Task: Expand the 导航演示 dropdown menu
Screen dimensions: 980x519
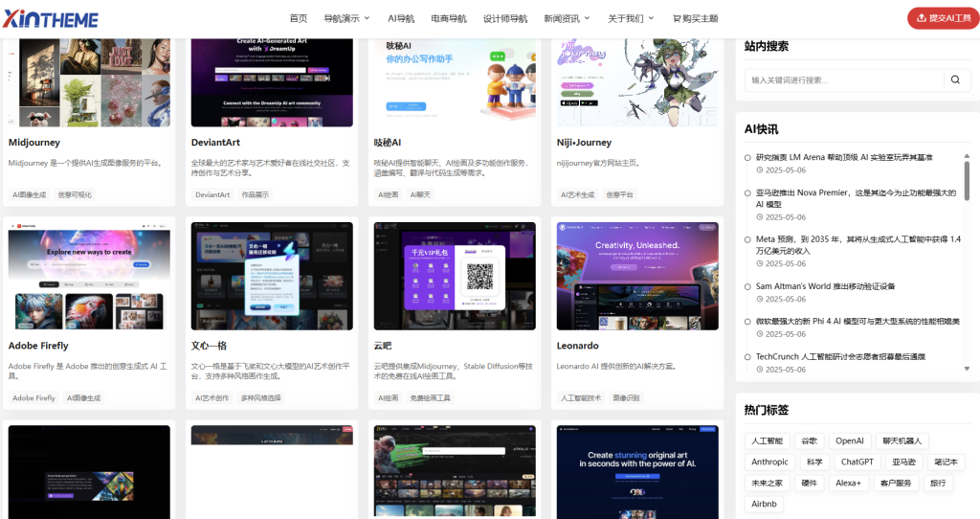Action: point(346,19)
